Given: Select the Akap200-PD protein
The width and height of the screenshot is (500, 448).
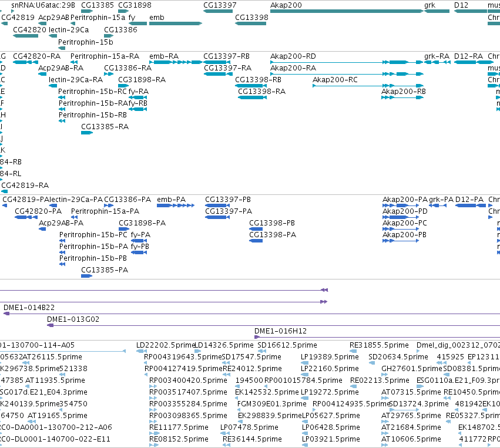Looking at the screenshot, I should 401,217.
